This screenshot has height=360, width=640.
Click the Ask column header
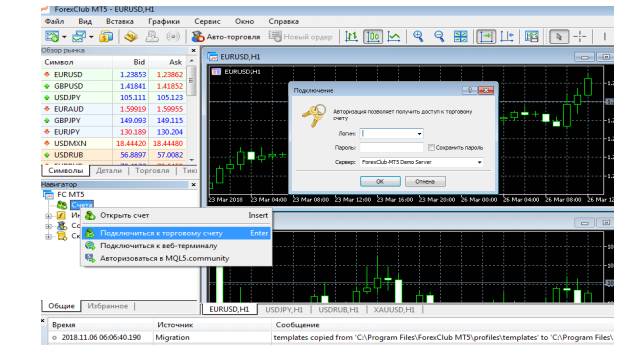(x=167, y=62)
